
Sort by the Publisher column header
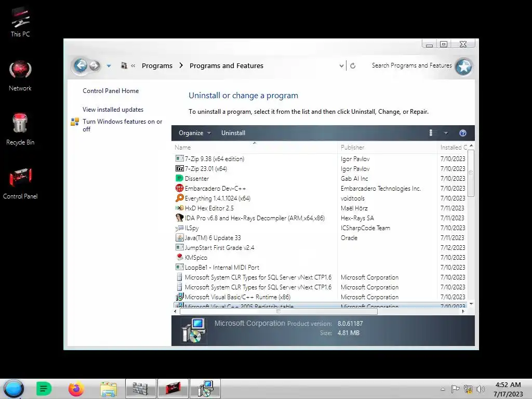[x=387, y=147]
